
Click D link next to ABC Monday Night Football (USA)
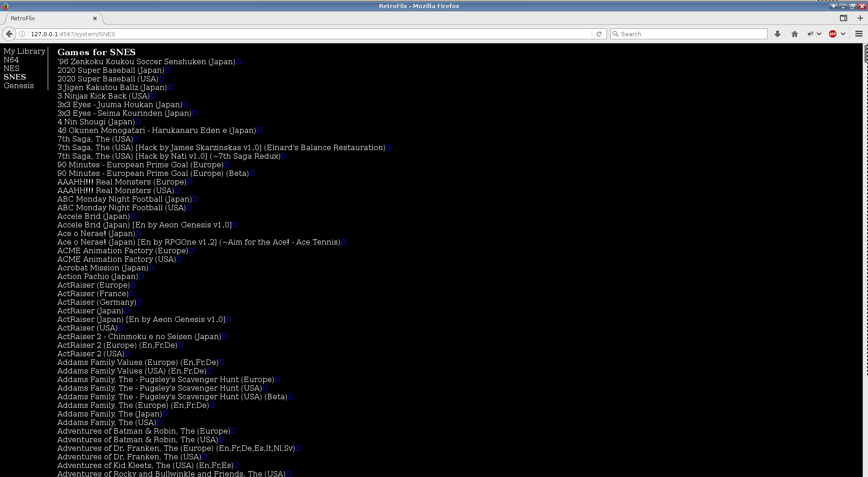click(x=189, y=208)
